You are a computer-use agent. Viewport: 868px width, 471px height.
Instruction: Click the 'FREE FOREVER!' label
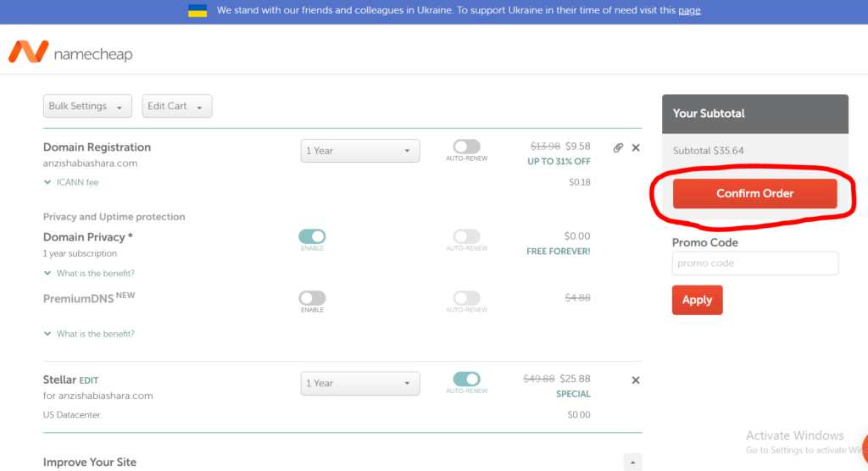tap(558, 252)
